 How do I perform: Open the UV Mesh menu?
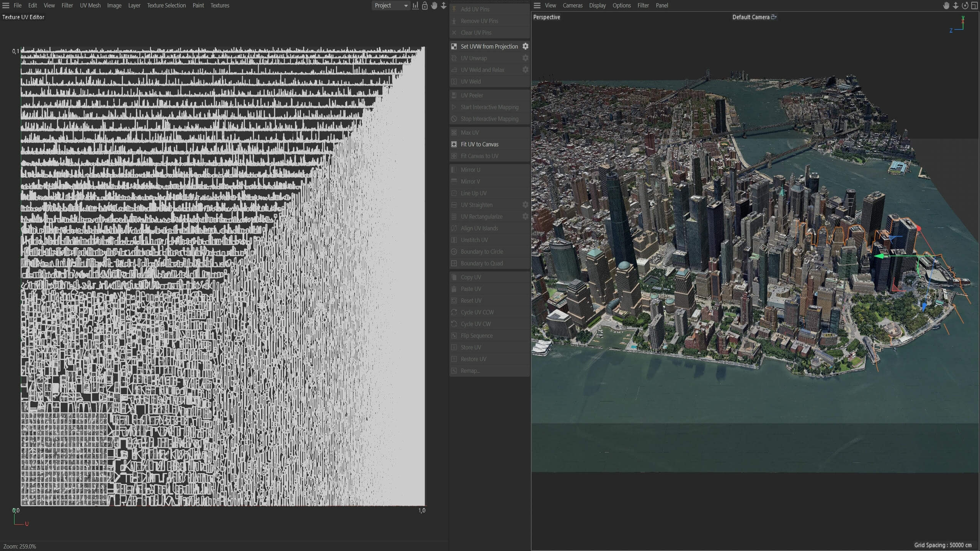(x=90, y=5)
